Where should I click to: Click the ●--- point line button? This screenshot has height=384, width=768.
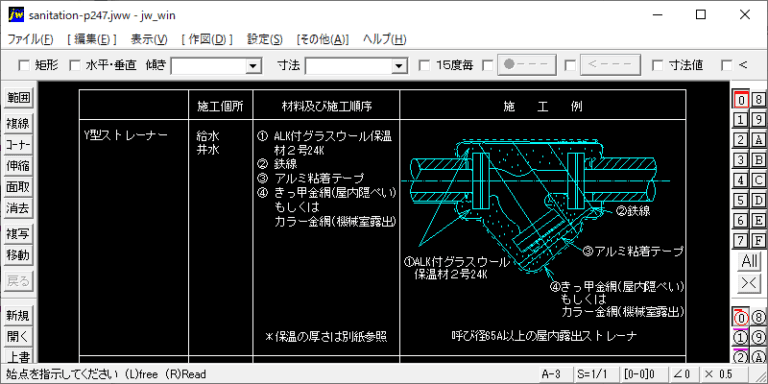[527, 65]
